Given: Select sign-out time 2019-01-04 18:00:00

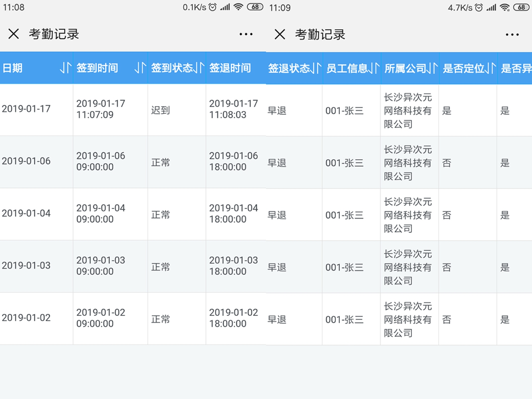Looking at the screenshot, I should 233,213.
